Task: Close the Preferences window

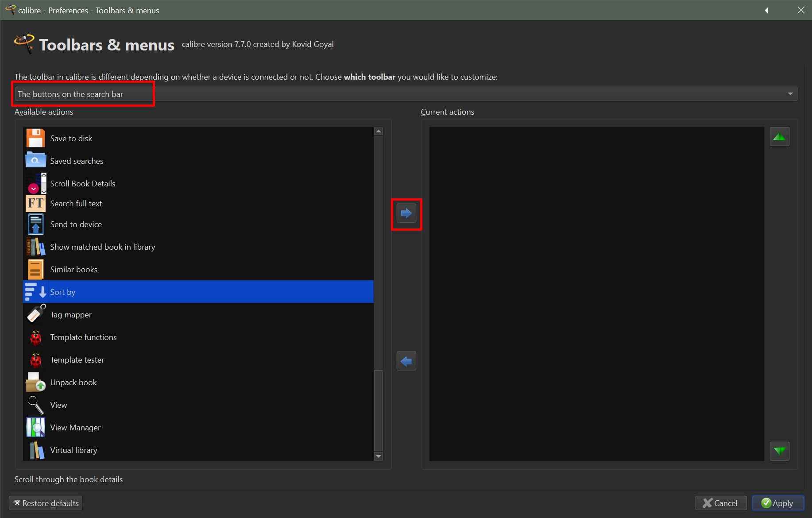Action: (801, 10)
